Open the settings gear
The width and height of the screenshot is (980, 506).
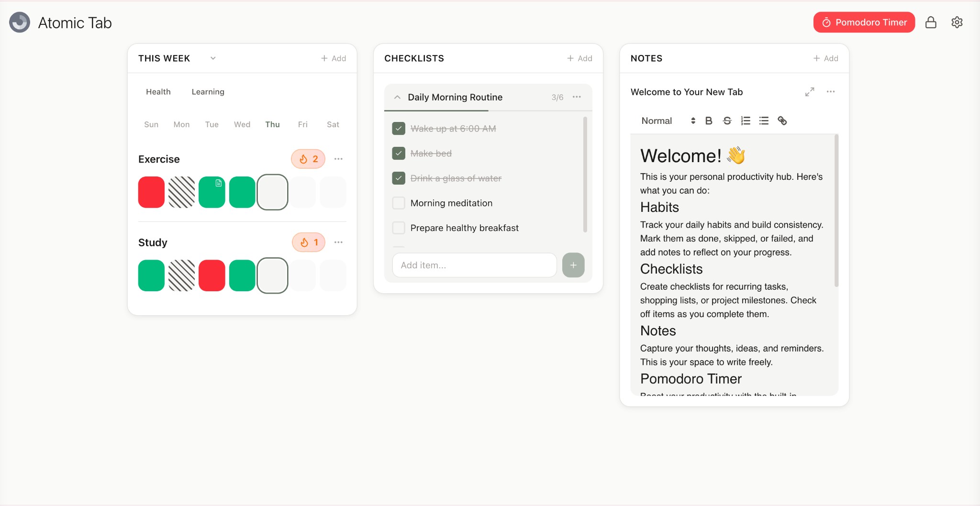(x=957, y=22)
